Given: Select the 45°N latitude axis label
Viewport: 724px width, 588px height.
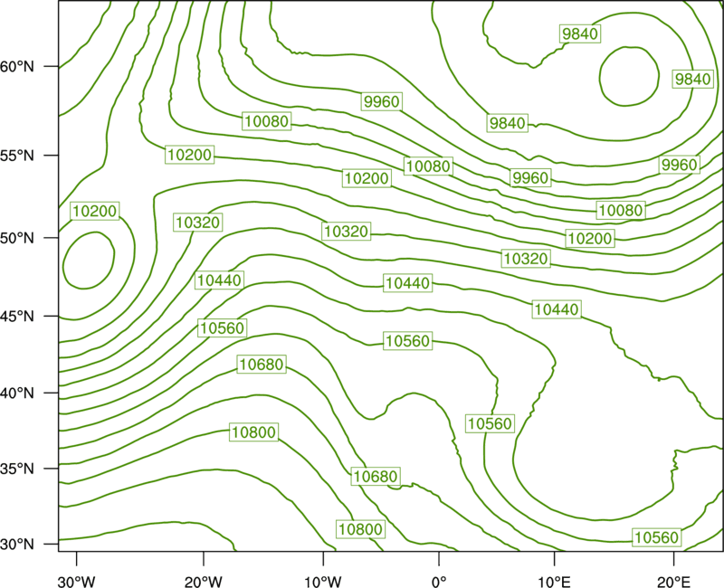Looking at the screenshot, I should click(17, 316).
